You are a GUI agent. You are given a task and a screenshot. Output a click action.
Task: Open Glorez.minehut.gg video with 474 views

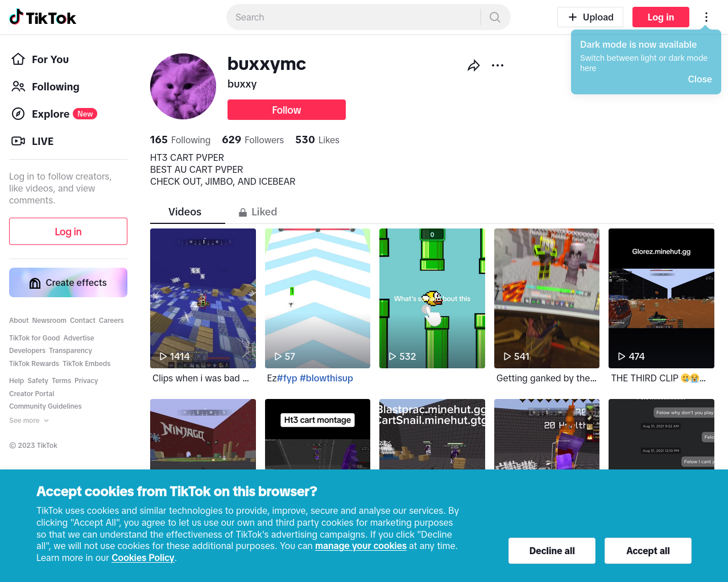click(x=661, y=298)
